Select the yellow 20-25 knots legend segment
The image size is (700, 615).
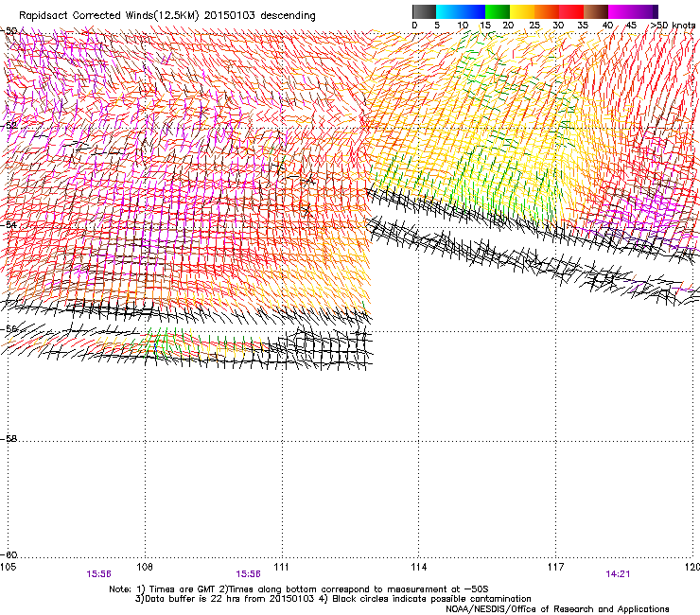(522, 11)
